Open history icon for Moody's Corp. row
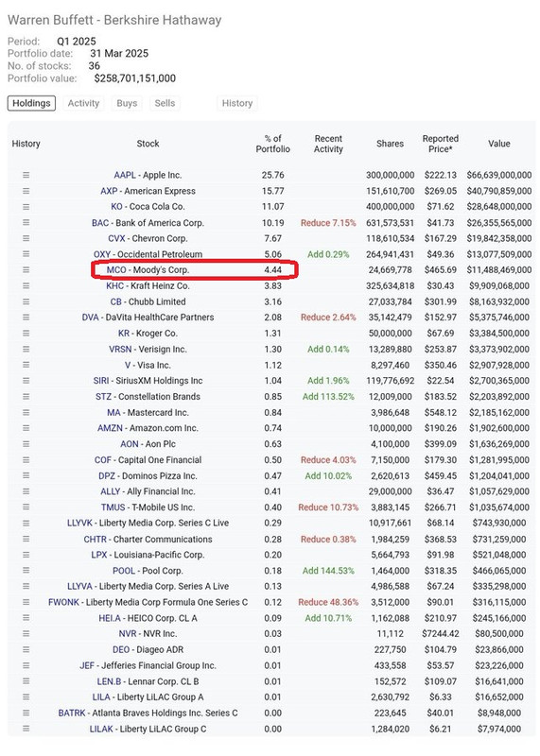 [26, 270]
